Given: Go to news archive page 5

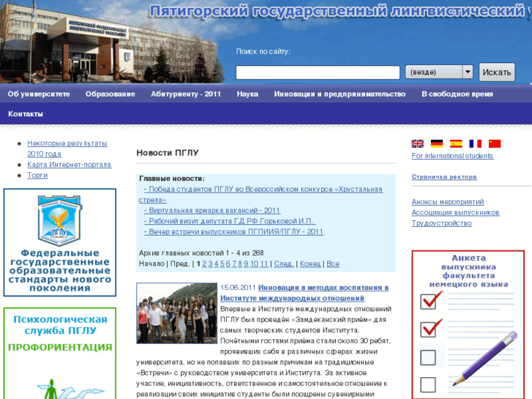Looking at the screenshot, I should (x=222, y=264).
